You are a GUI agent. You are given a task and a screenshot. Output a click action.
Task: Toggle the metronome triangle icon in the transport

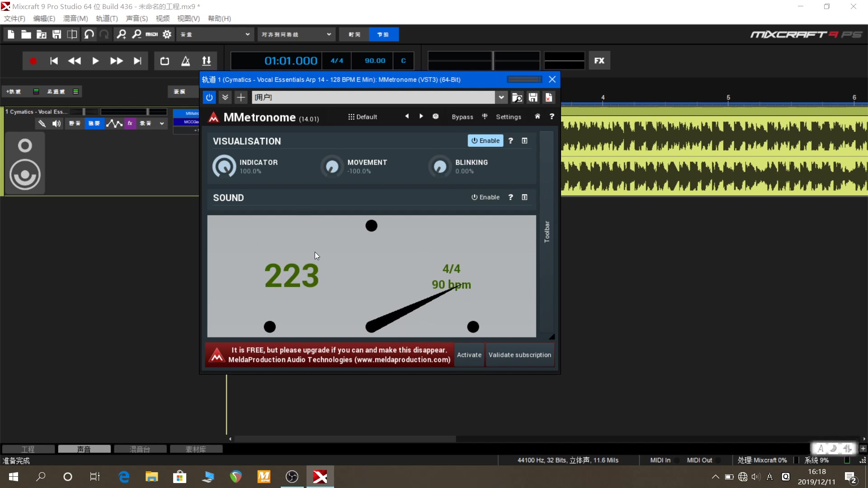[x=185, y=61]
